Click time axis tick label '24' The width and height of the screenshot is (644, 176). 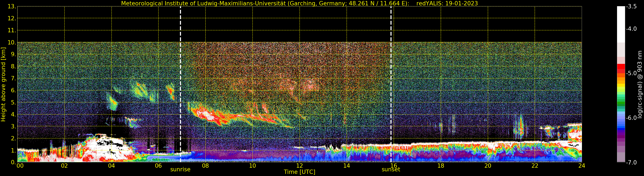[582, 166]
